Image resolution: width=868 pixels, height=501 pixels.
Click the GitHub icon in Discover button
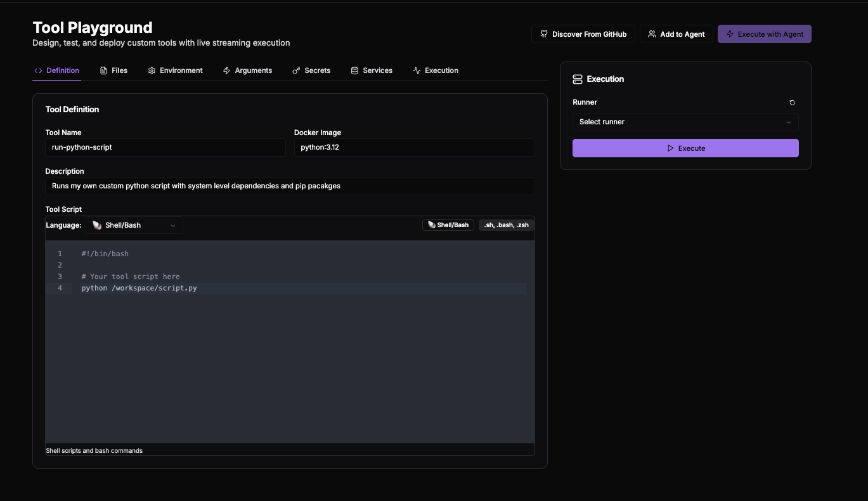tap(544, 34)
